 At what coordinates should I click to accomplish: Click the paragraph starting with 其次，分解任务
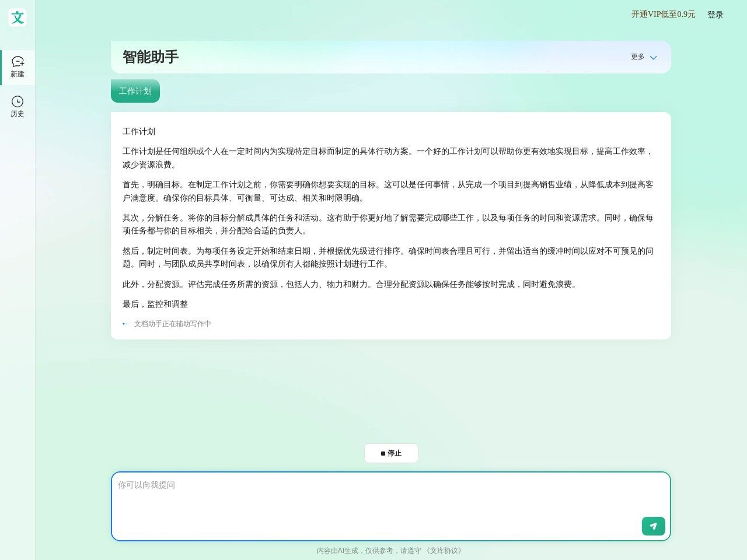point(388,224)
